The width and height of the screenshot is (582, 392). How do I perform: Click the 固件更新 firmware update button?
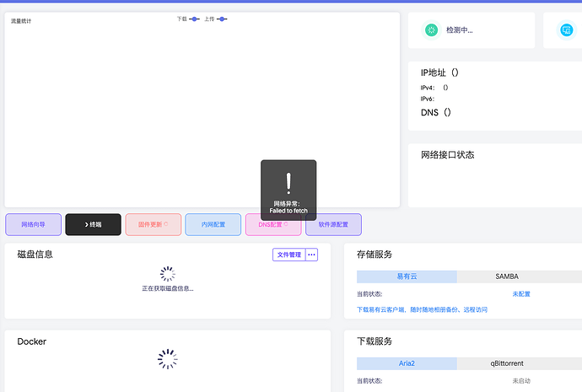154,224
